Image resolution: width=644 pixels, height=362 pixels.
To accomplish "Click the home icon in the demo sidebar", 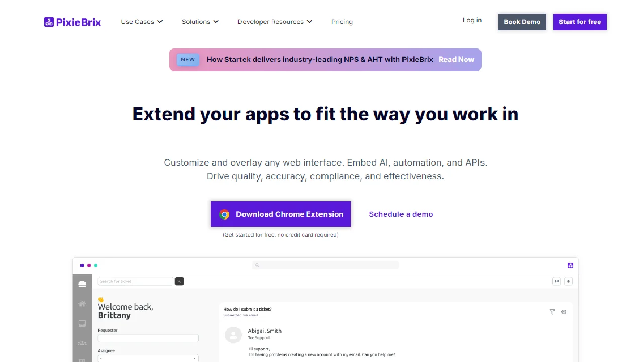I will (82, 304).
